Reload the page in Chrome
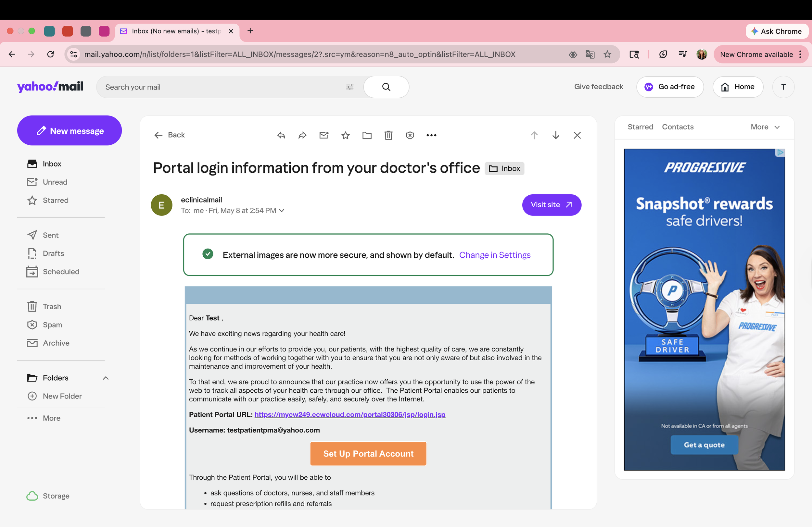The height and width of the screenshot is (527, 812). coord(50,54)
